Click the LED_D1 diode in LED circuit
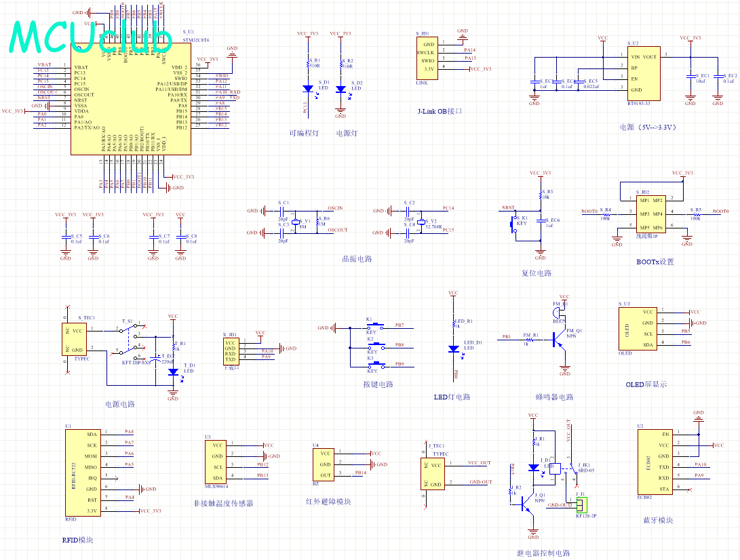Viewport: 740px width, 560px height. point(454,350)
